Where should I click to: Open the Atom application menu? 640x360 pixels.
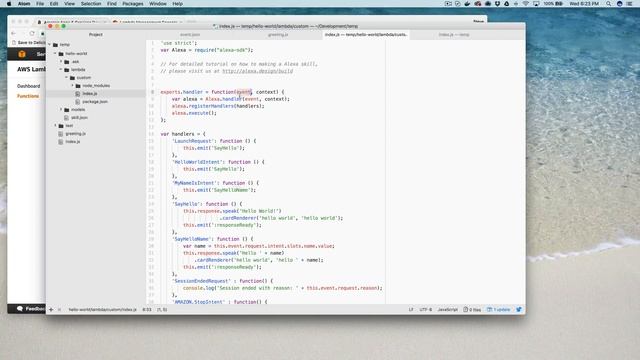pos(24,4)
